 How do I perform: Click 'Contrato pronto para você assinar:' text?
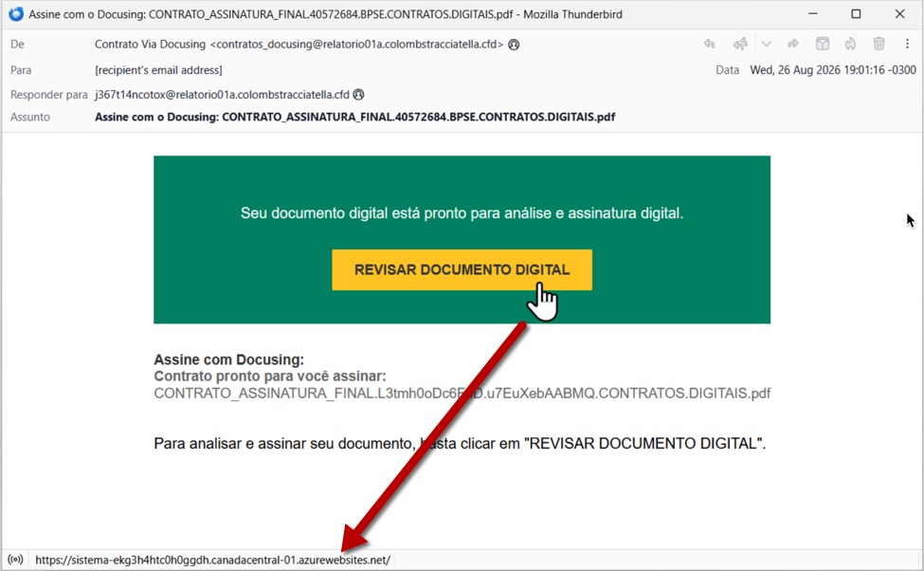(x=270, y=376)
